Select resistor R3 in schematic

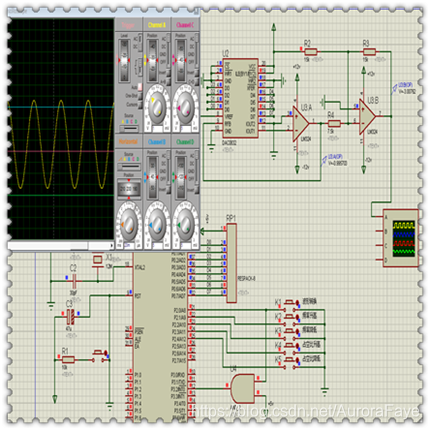click(369, 52)
